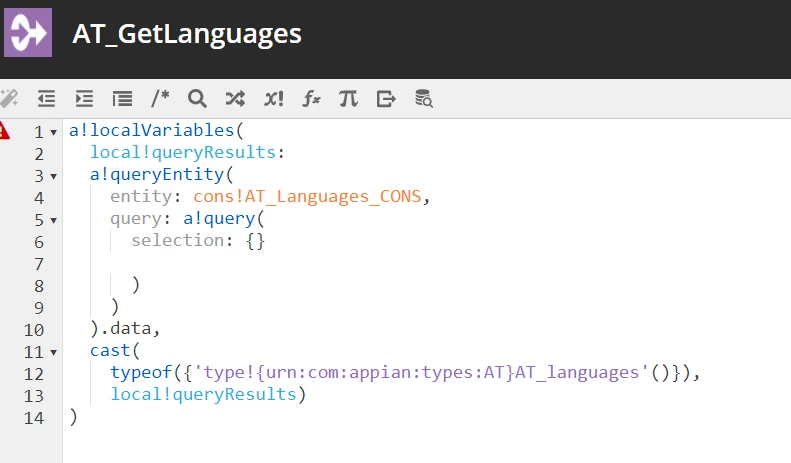Open search with the magnifier icon
Viewport: 791px width, 463px height.
pyautogui.click(x=197, y=98)
